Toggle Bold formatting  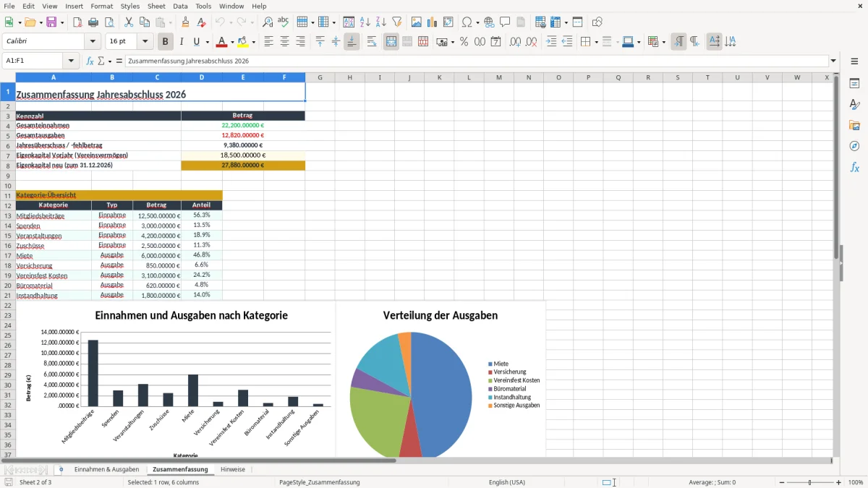coord(166,42)
